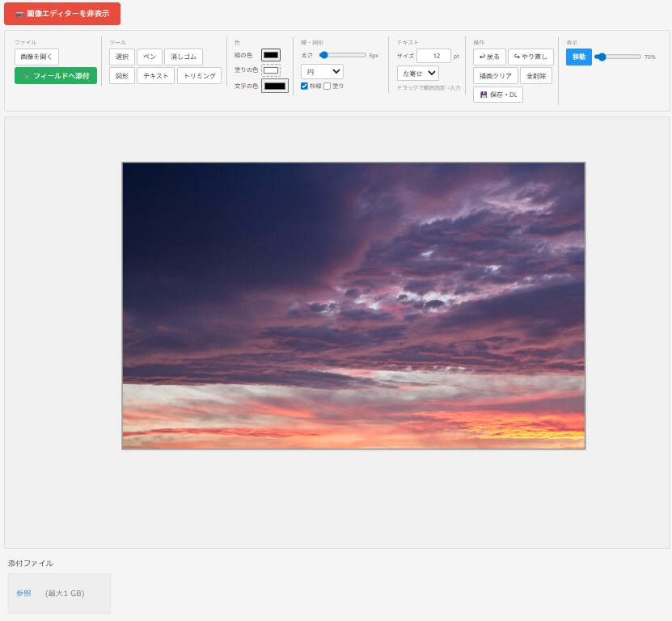
Task: Toggle the 移動 move mode button
Action: [x=578, y=57]
